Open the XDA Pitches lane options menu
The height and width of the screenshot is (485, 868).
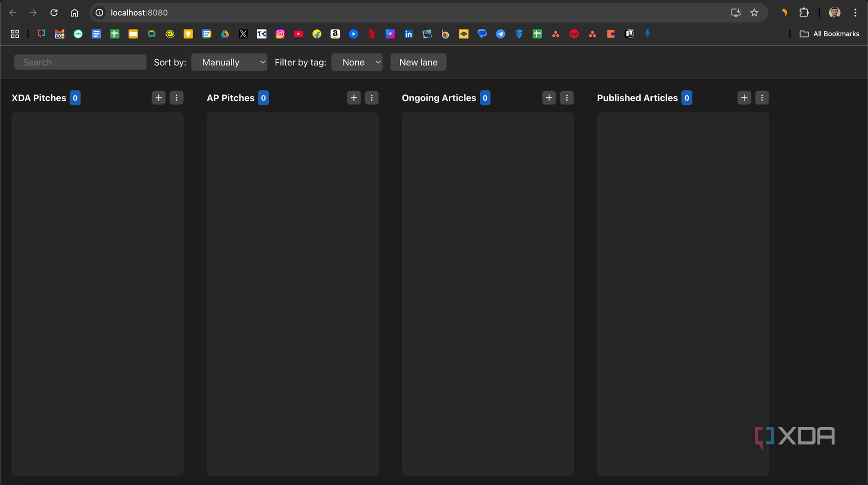coord(176,97)
